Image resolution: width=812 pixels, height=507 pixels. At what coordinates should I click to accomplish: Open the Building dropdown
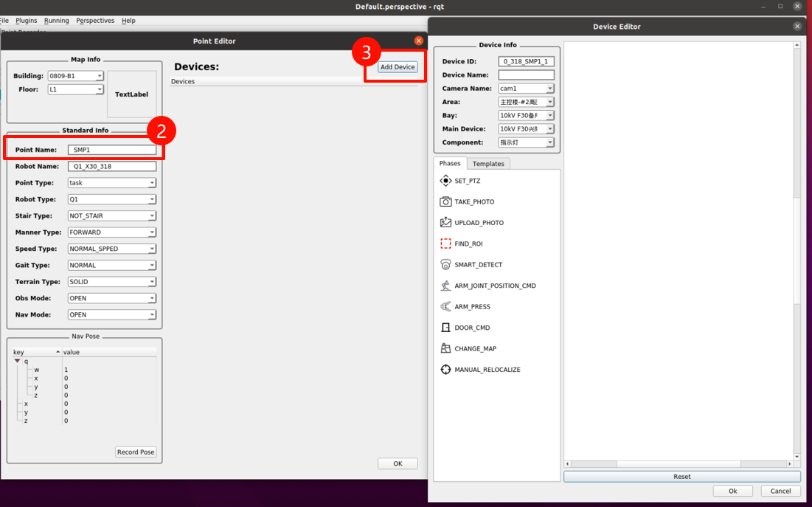[75, 76]
